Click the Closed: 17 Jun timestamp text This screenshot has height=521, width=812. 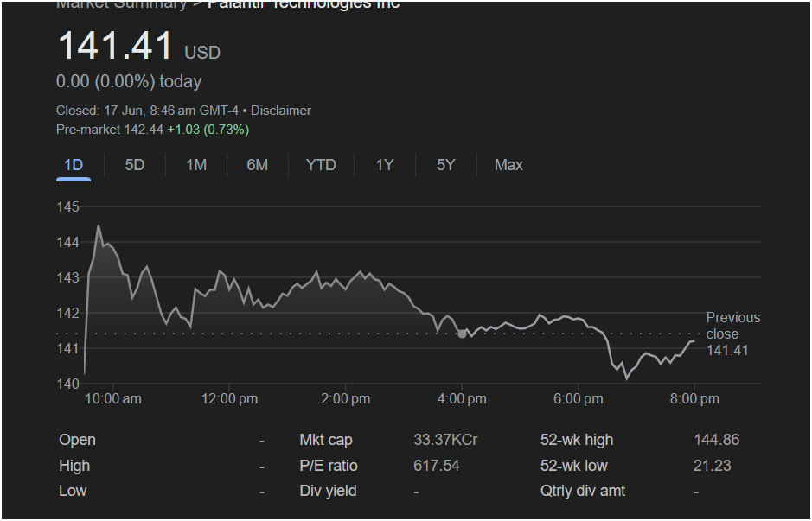point(148,111)
